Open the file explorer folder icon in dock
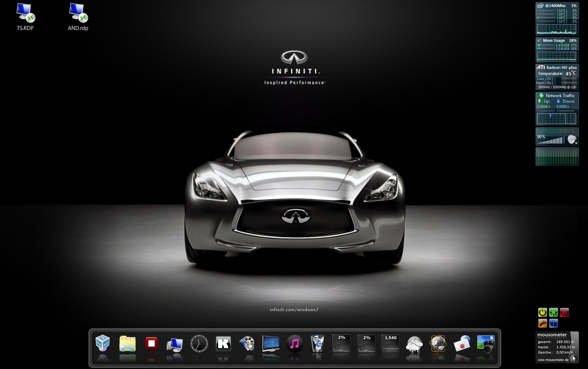This screenshot has width=588, height=369. [x=127, y=343]
